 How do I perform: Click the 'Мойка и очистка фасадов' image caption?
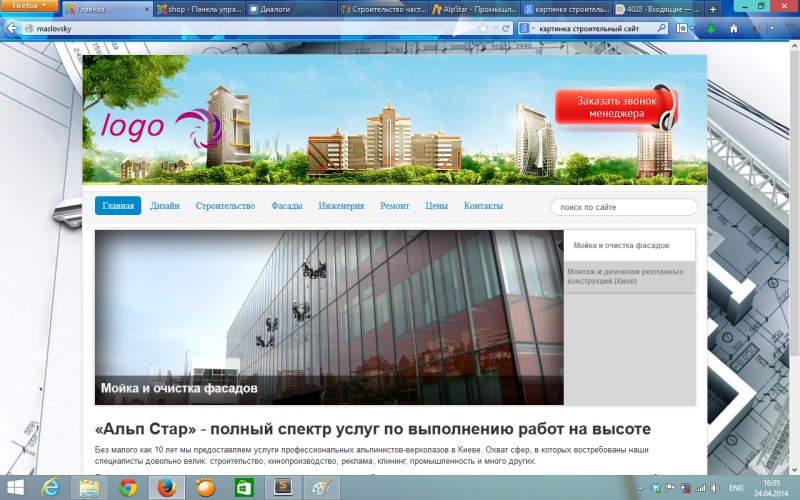pos(179,388)
